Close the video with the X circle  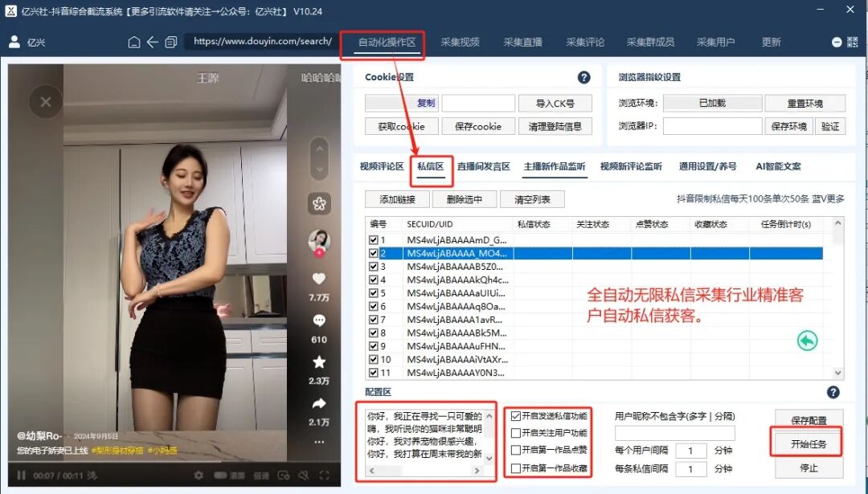(x=45, y=102)
